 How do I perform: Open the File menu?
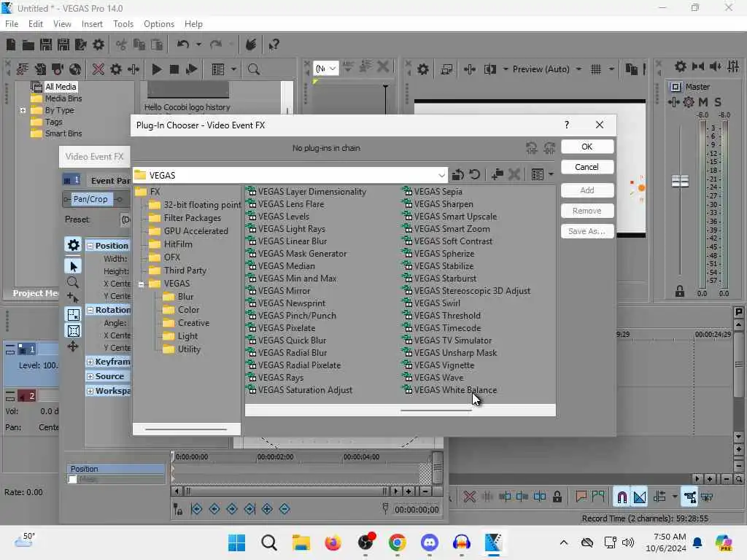point(12,24)
